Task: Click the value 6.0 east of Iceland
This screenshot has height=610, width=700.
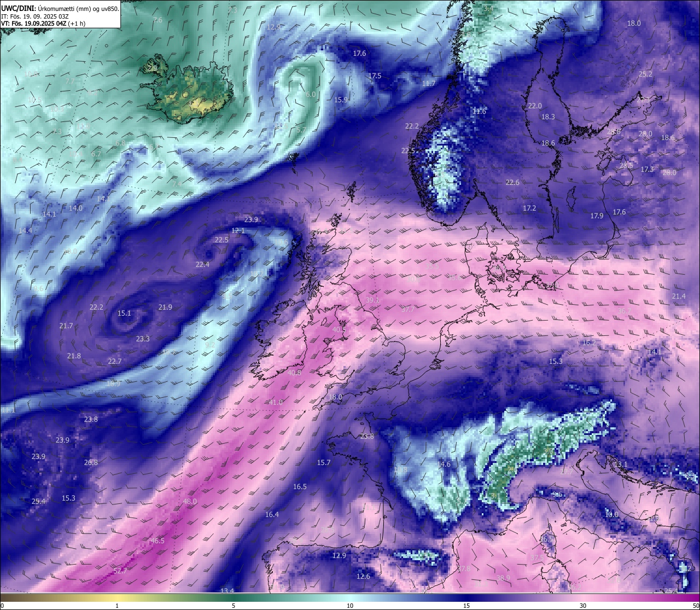Action: 311,94
